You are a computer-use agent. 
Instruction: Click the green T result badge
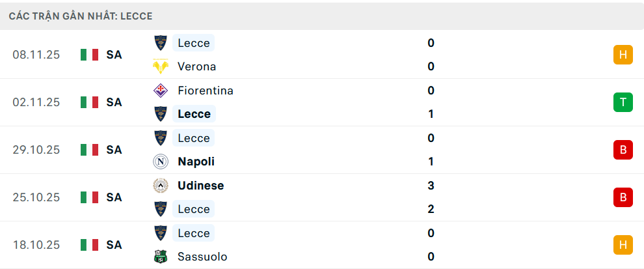(x=623, y=102)
